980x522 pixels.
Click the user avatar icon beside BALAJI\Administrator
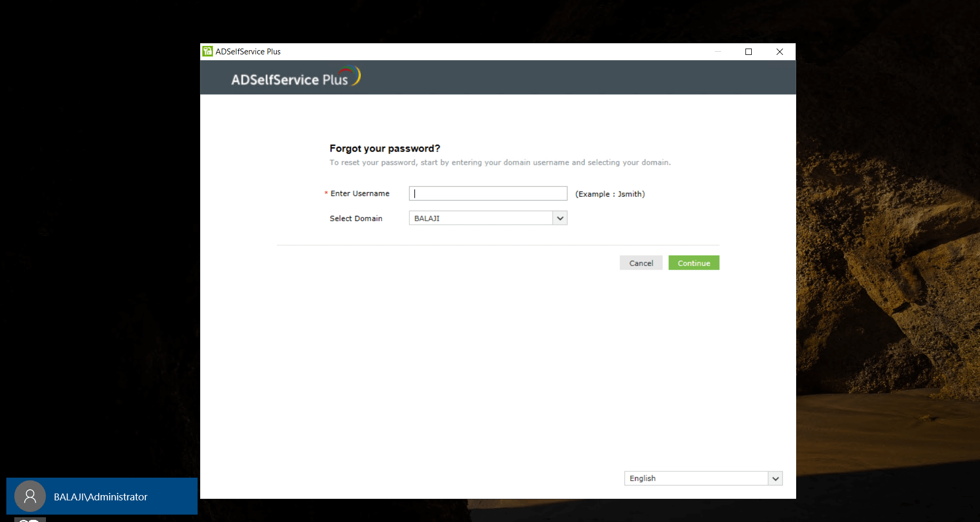[30, 496]
